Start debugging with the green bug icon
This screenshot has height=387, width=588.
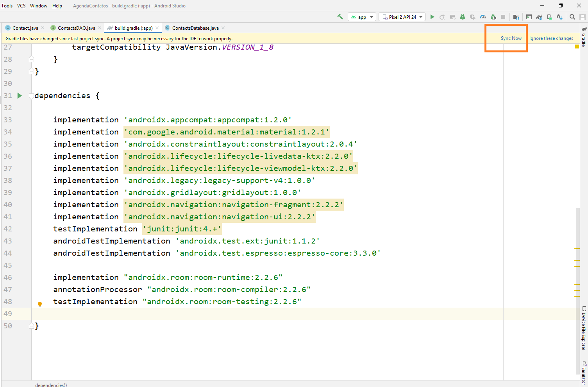click(463, 17)
